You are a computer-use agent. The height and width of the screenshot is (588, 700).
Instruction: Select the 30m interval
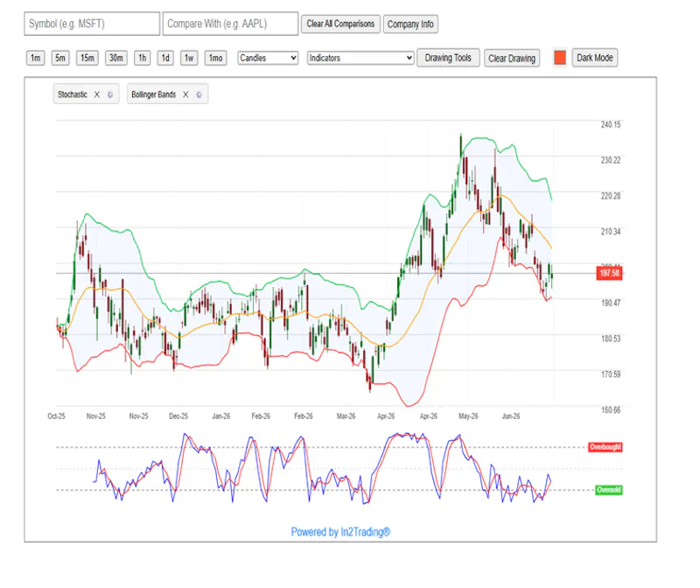click(116, 58)
